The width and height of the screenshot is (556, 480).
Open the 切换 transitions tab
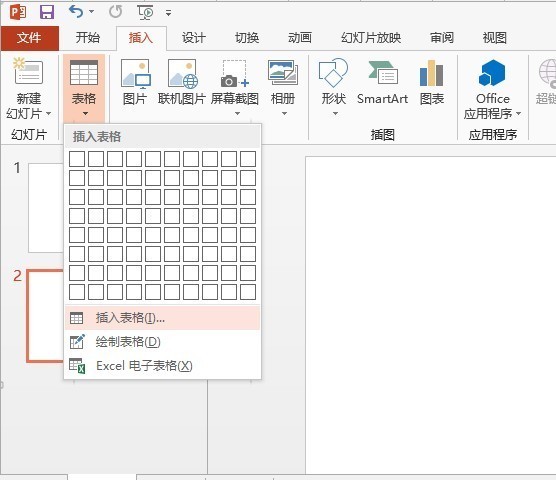(x=247, y=38)
